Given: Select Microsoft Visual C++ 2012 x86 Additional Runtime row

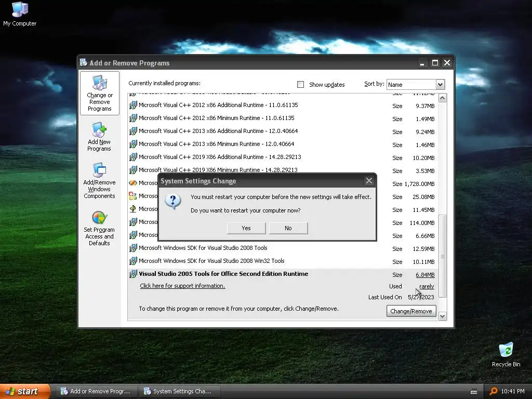Looking at the screenshot, I should coord(283,105).
